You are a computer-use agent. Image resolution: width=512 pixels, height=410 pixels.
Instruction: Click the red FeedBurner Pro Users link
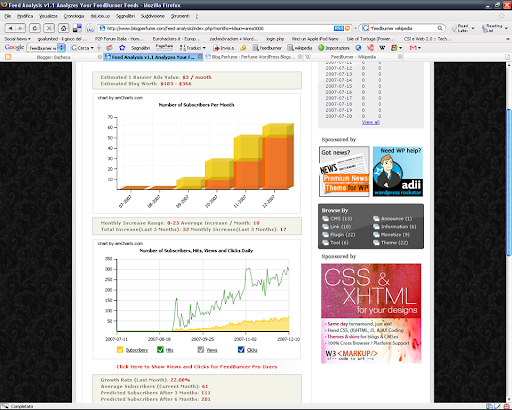click(x=196, y=367)
